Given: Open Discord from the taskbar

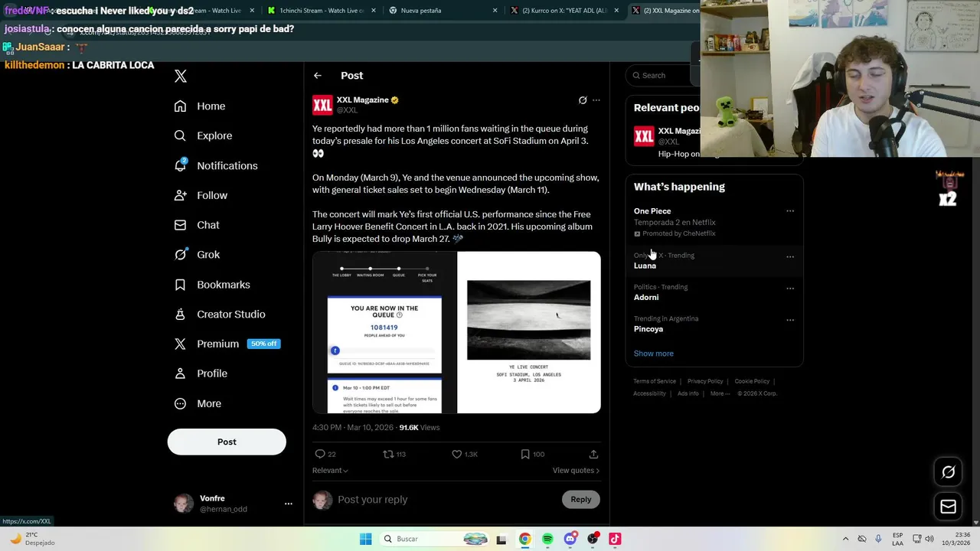Looking at the screenshot, I should coord(570,539).
